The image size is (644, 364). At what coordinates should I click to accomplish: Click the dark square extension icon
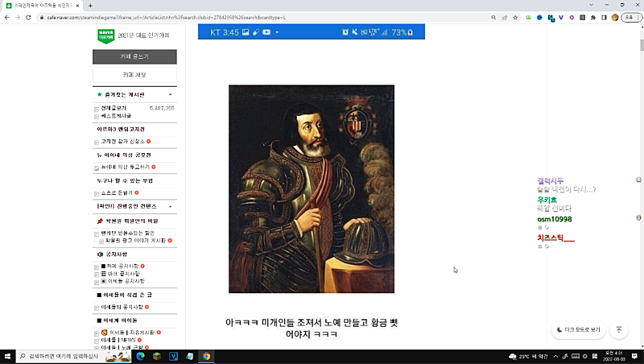click(582, 18)
